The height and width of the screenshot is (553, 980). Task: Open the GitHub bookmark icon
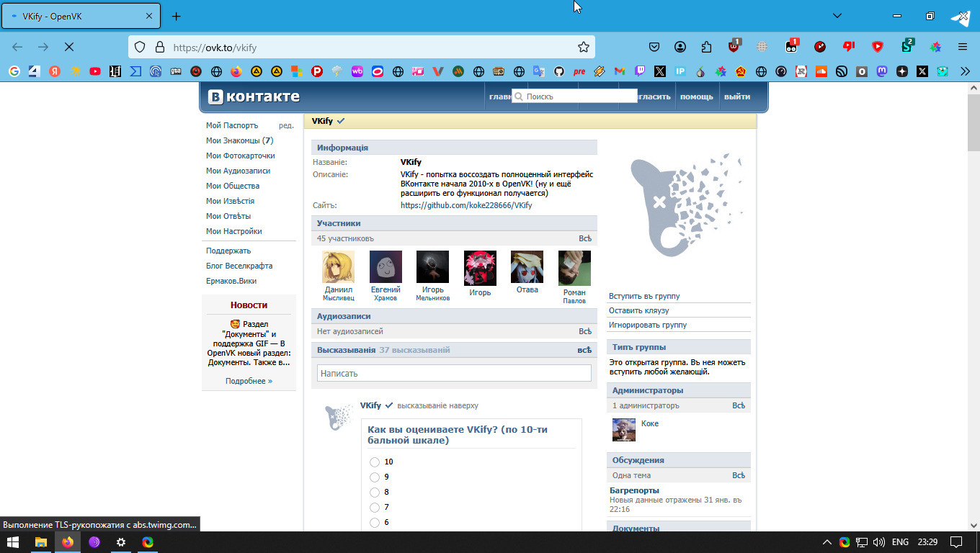[558, 71]
